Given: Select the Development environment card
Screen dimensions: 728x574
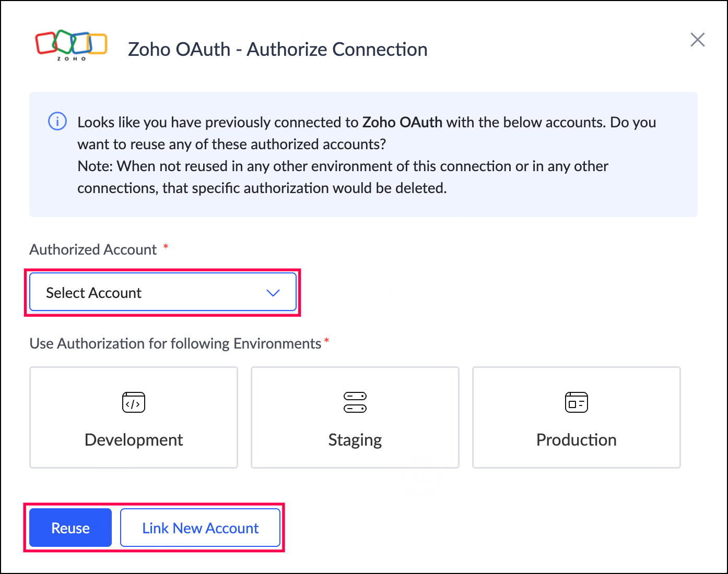Looking at the screenshot, I should [x=134, y=417].
